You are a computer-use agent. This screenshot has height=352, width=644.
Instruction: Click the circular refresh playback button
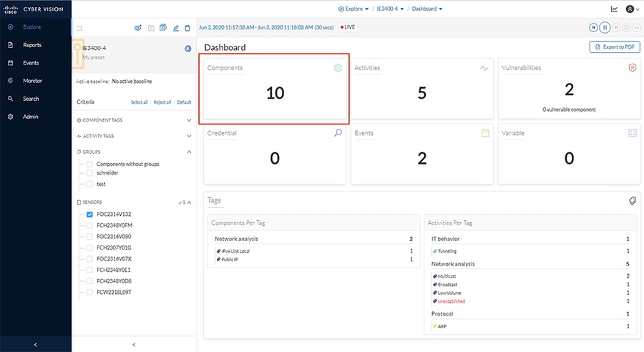[x=626, y=27]
